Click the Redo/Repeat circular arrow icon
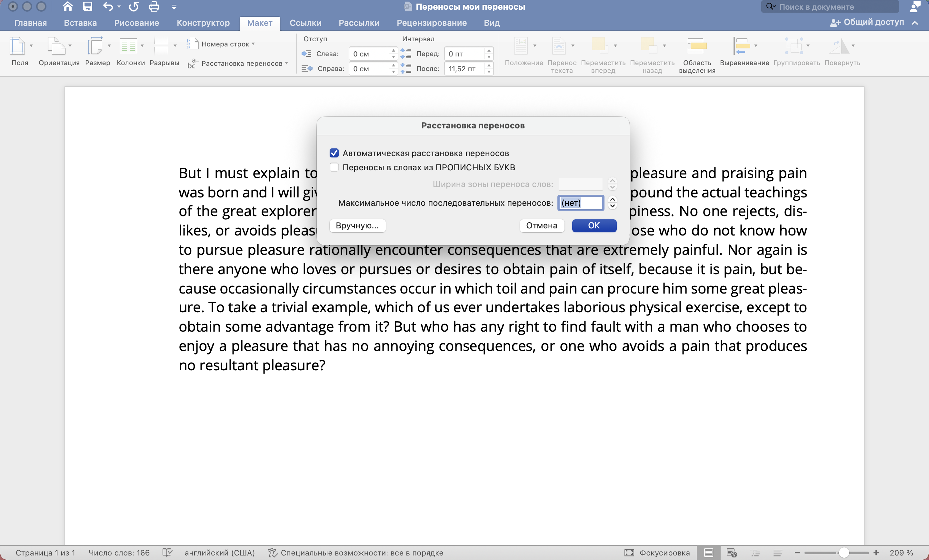This screenshot has height=560, width=929. pos(134,6)
